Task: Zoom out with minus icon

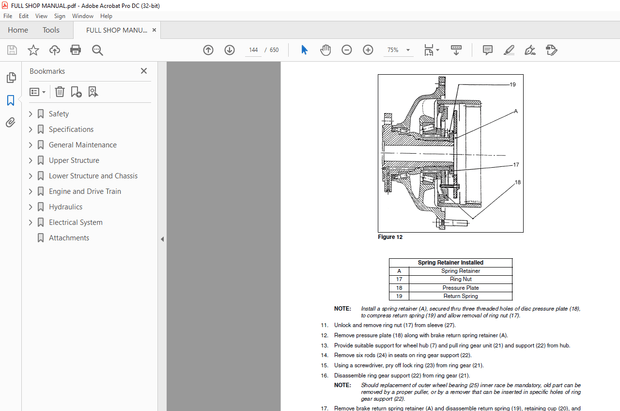Action: point(347,50)
